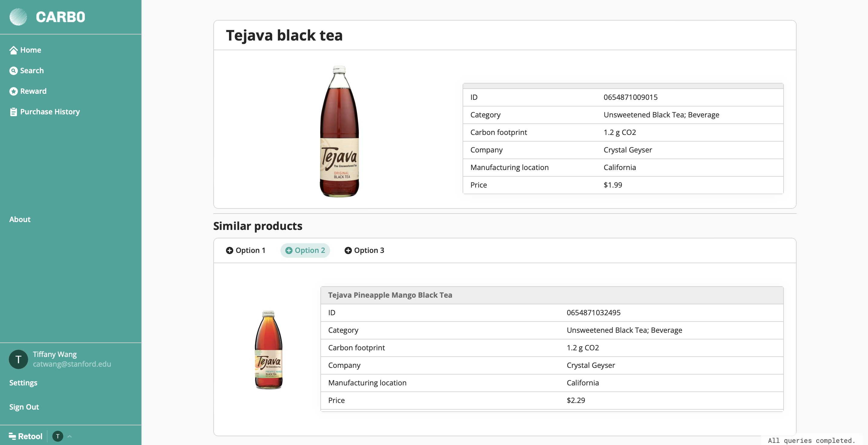
Task: Click Tiffany Wang's profile avatar
Action: pos(18,359)
